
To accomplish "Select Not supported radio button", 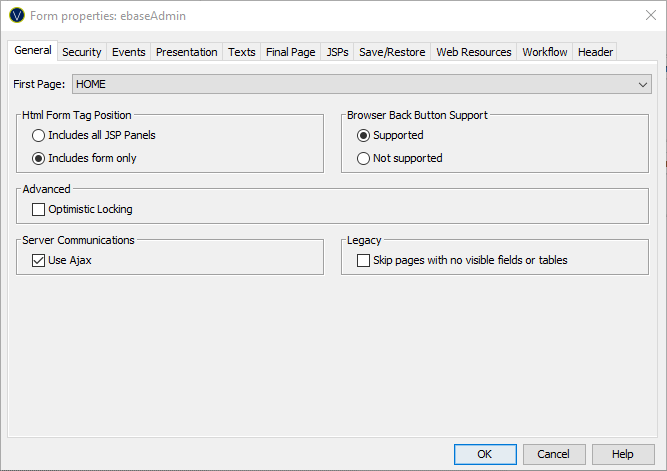I will point(364,158).
